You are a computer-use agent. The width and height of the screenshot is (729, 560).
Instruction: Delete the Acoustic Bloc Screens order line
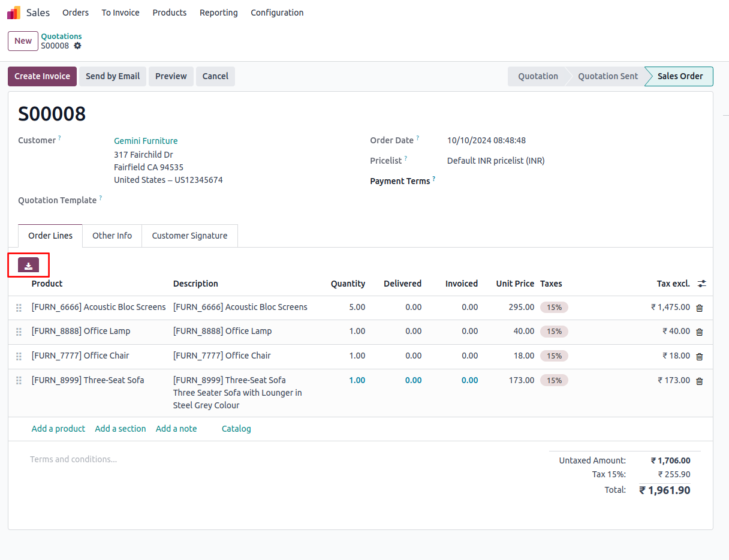699,308
